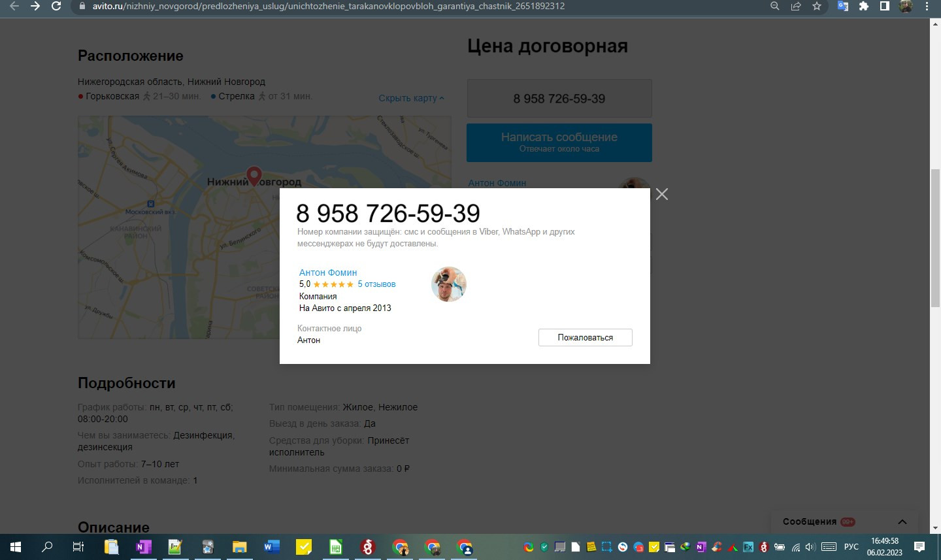Screen dimensions: 941x560
Task: Click the page vertical scrollbar thumb
Action: pos(935,238)
